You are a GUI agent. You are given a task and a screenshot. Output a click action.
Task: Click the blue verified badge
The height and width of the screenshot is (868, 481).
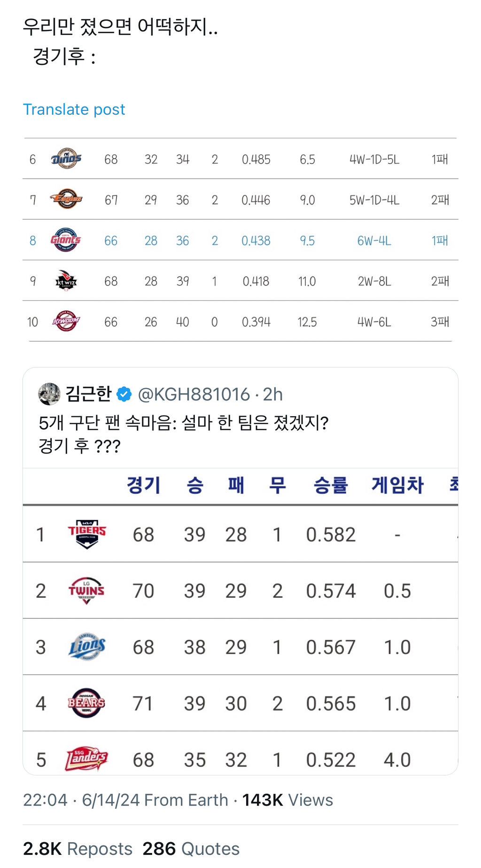point(124,395)
